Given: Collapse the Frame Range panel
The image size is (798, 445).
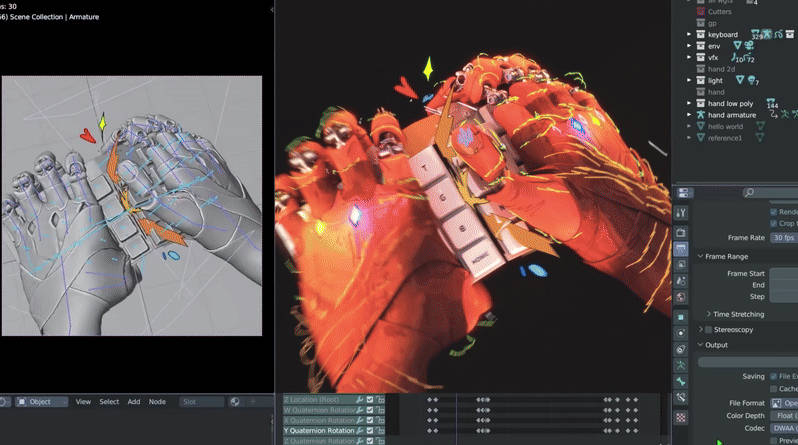Looking at the screenshot, I should pyautogui.click(x=700, y=256).
